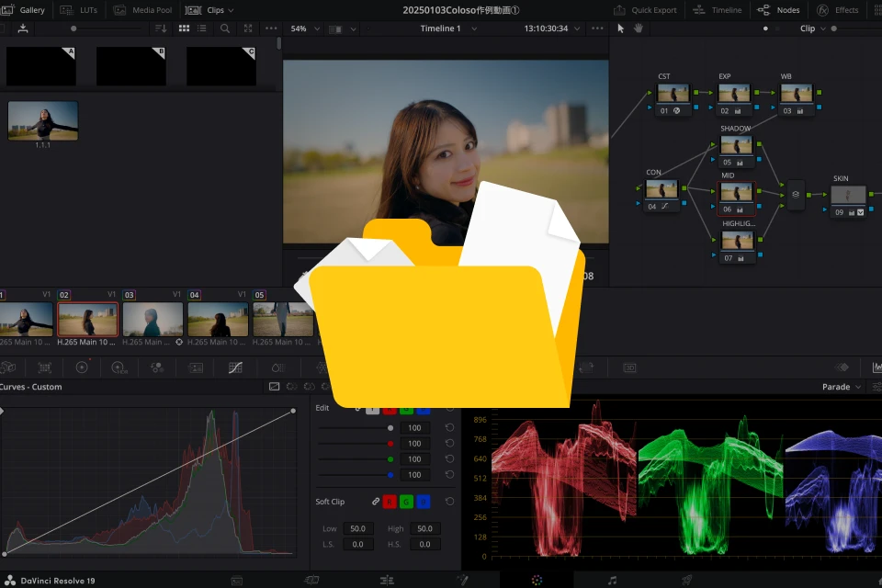Open the Media Pool panel
The image size is (882, 588).
143,10
